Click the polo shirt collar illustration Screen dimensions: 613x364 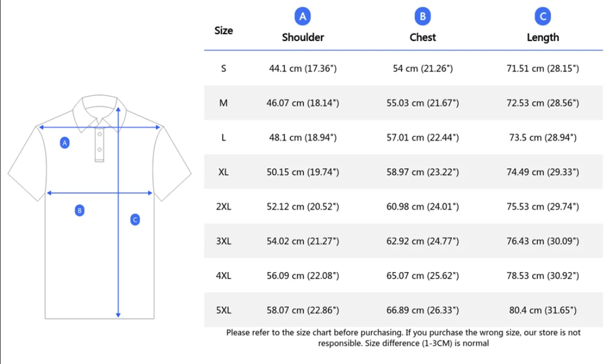(x=99, y=109)
